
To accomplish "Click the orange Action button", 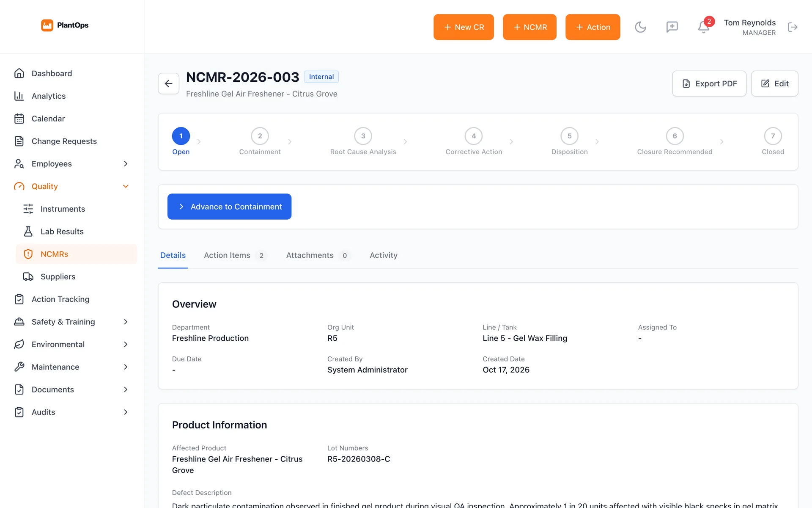I will (593, 27).
